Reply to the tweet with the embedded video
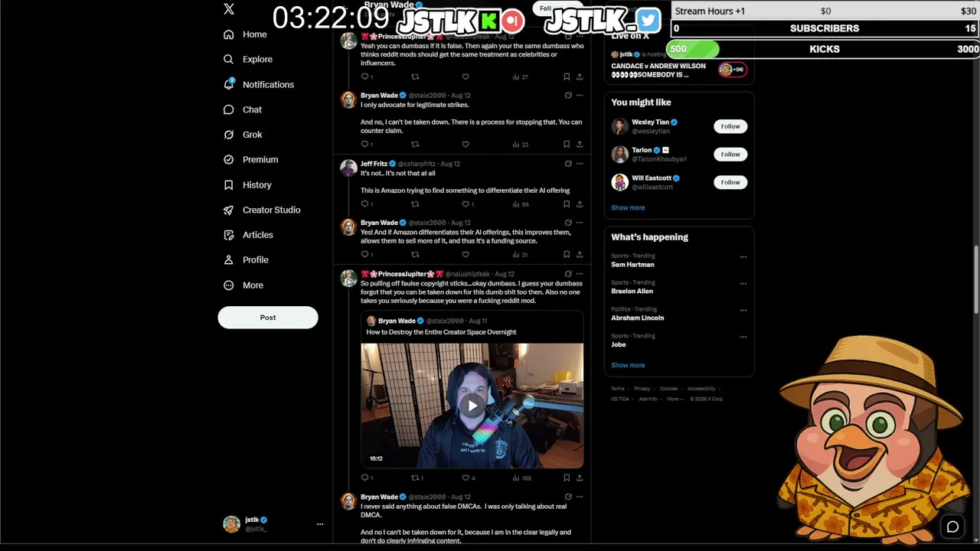Image resolution: width=980 pixels, height=551 pixels. tap(365, 478)
